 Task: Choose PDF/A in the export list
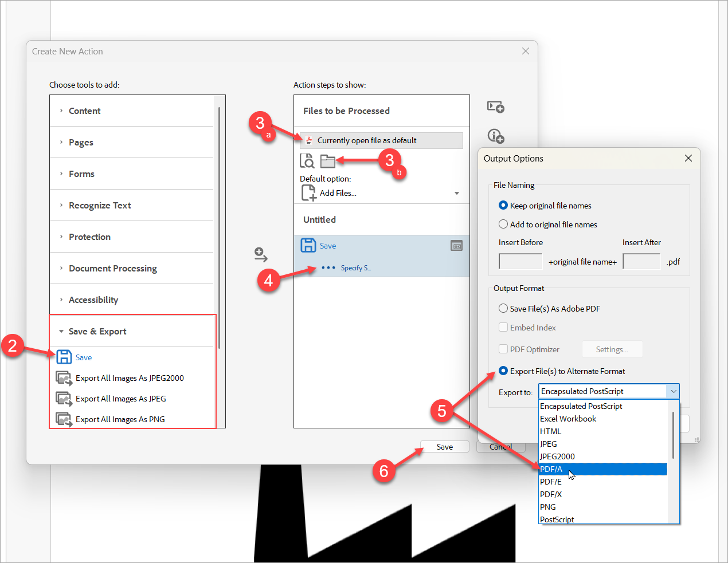point(603,469)
